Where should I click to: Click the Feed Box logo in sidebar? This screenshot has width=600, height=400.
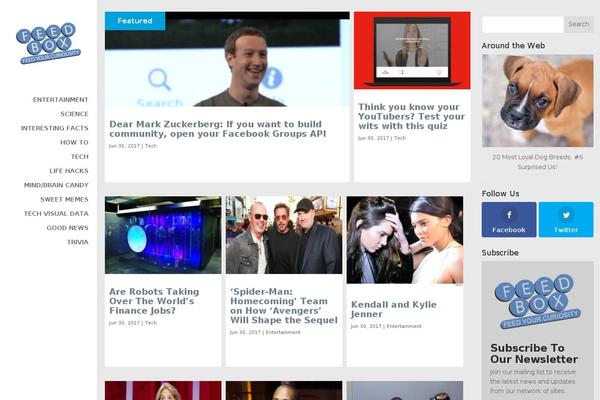pyautogui.click(x=48, y=43)
